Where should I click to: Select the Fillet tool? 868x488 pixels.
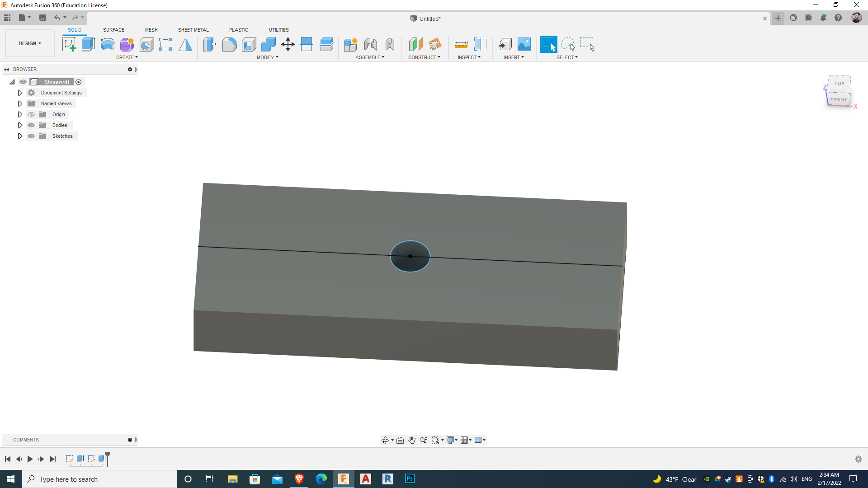(229, 44)
